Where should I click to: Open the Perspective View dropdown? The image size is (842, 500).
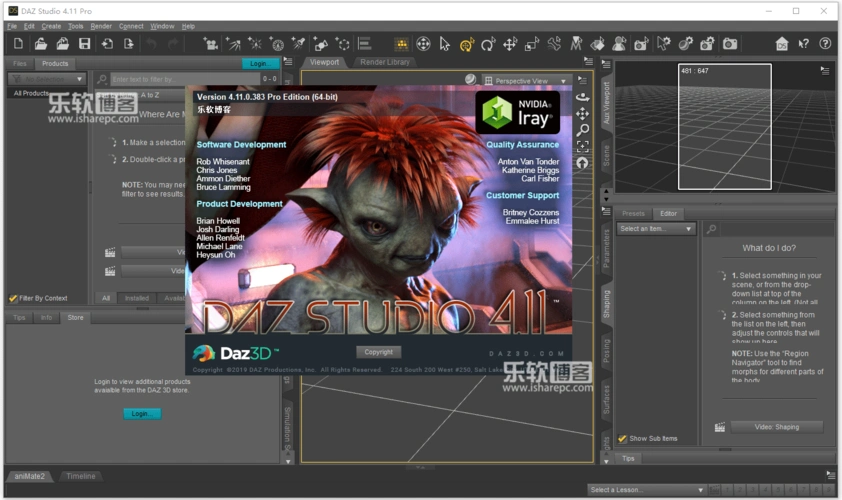point(527,81)
